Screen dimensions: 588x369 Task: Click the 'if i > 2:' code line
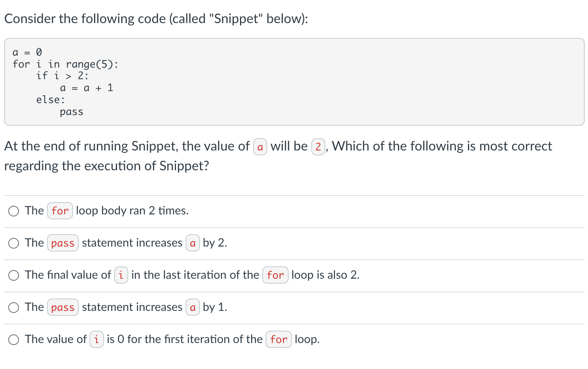(x=62, y=76)
